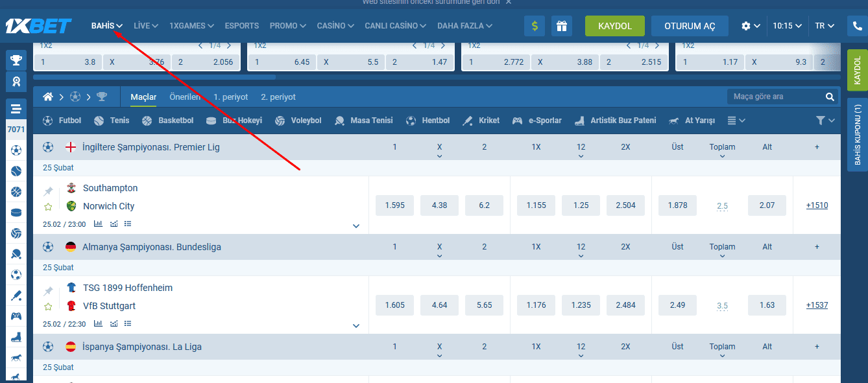Expand Southampton match markets chevron
This screenshot has height=383, width=868.
pos(356,226)
